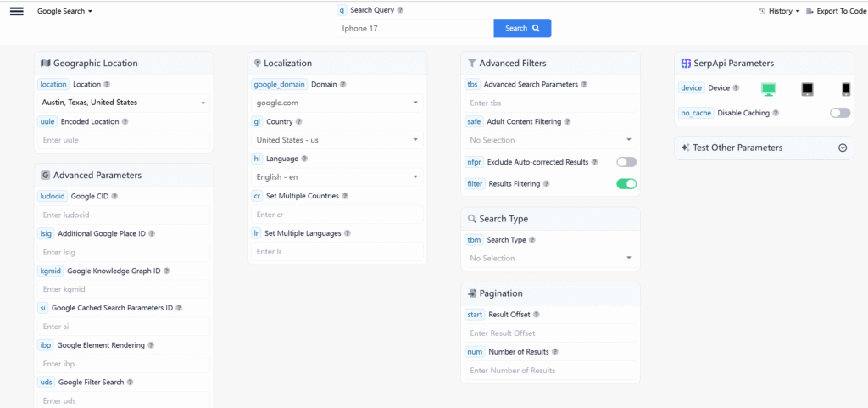Toggle the Disable Caching switch
Image resolution: width=868 pixels, height=408 pixels.
point(839,113)
